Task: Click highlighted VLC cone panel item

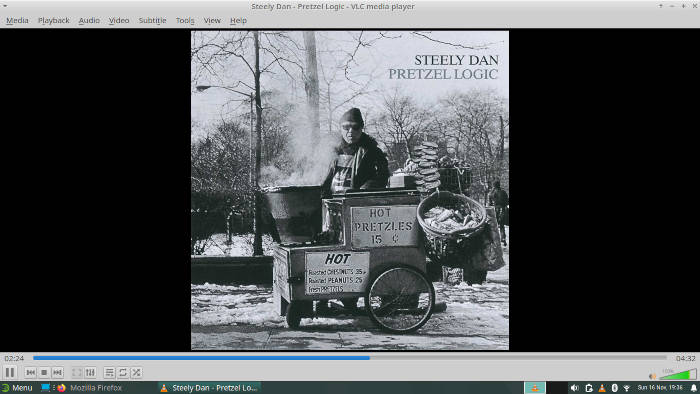Action: coord(535,388)
